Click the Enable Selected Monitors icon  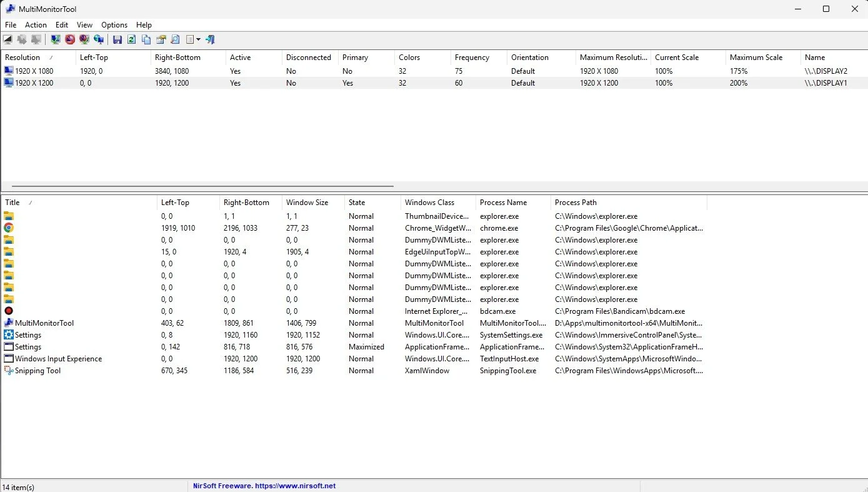(x=56, y=39)
